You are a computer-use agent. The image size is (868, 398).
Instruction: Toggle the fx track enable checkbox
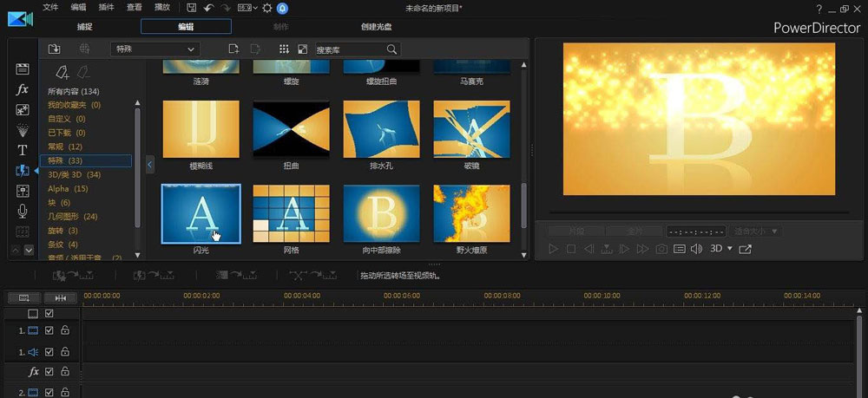pyautogui.click(x=49, y=371)
